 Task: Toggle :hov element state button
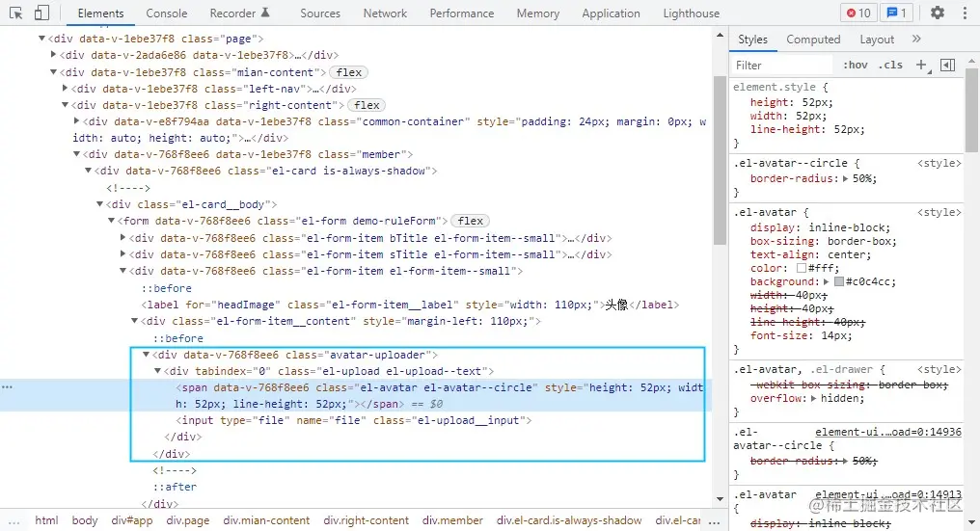pyautogui.click(x=855, y=65)
